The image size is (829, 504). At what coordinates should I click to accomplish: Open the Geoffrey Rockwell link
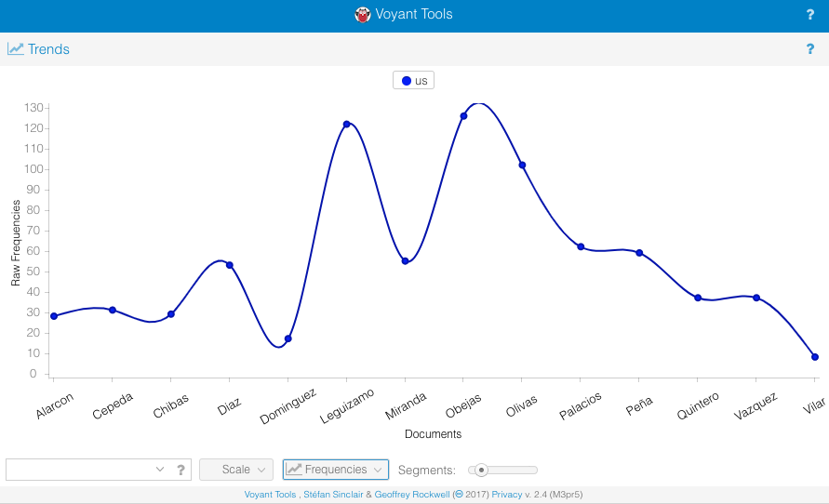click(x=412, y=495)
